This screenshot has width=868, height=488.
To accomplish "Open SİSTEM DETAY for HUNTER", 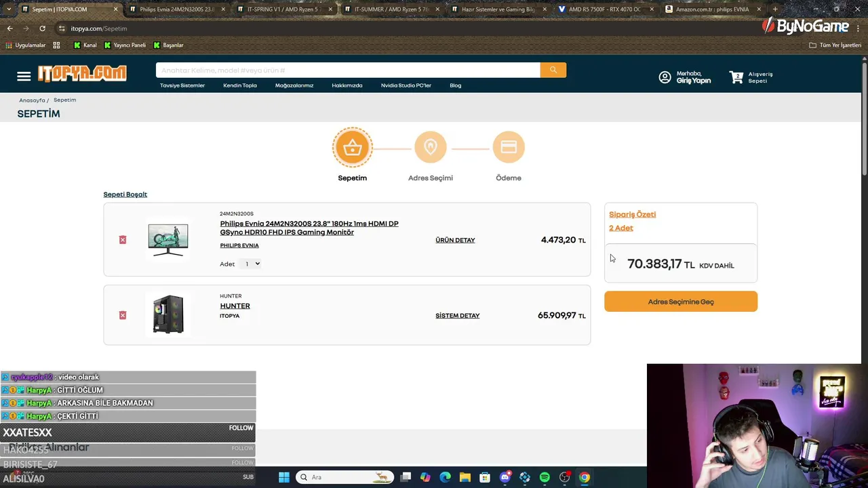I will pyautogui.click(x=458, y=315).
